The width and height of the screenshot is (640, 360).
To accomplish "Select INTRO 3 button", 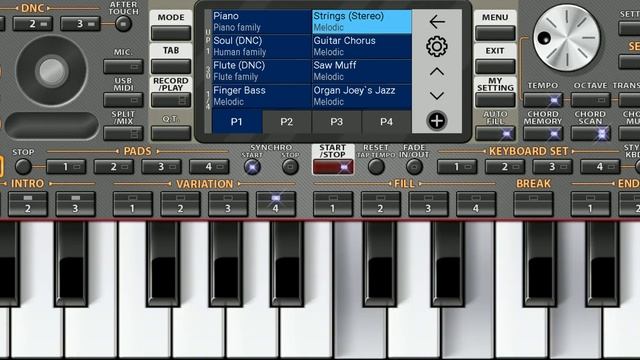I will click(x=76, y=204).
